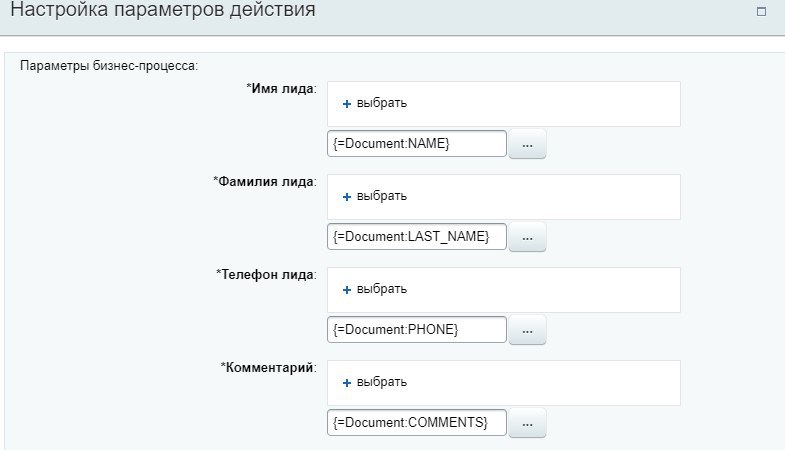The width and height of the screenshot is (785, 450).
Task: Click the plus icon under Комментарий
Action: pos(346,383)
